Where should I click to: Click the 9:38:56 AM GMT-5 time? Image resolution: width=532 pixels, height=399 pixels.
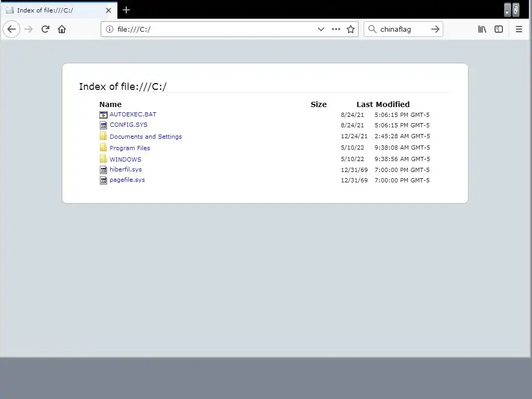(x=402, y=159)
